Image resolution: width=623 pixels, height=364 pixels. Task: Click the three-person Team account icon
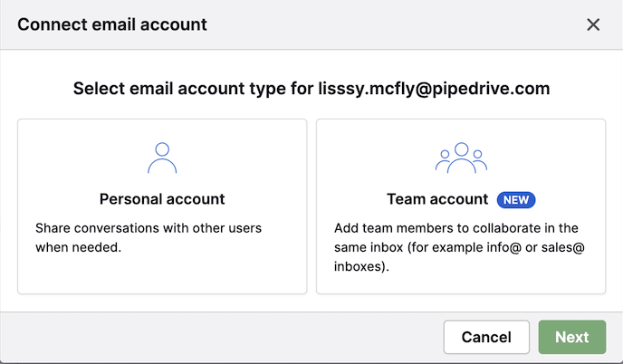[461, 158]
